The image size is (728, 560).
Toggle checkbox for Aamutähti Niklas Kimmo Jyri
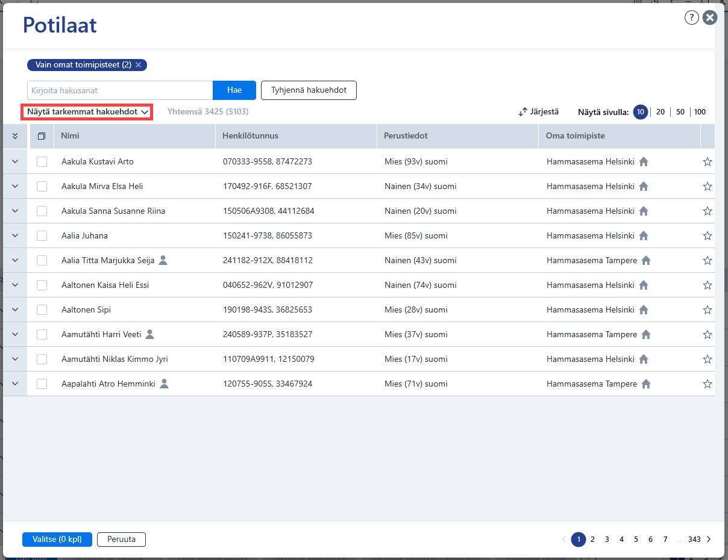[x=42, y=359]
